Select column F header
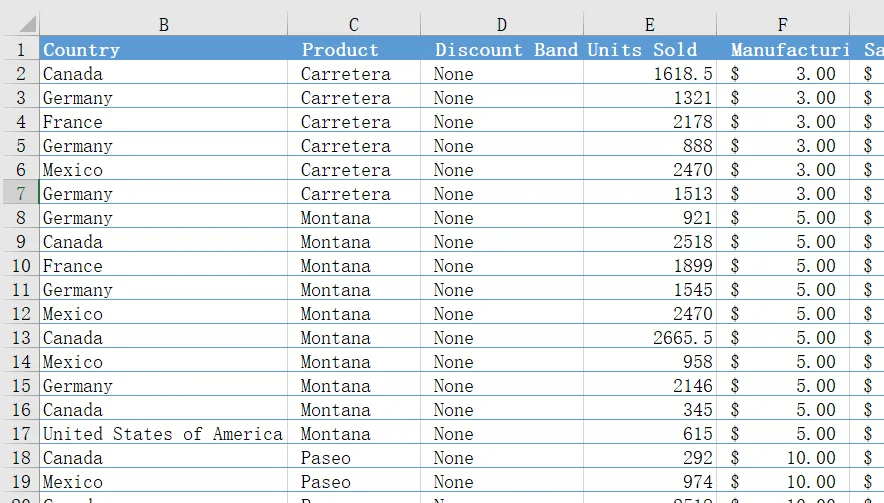Viewport: 884px width, 503px height. pyautogui.click(x=782, y=24)
